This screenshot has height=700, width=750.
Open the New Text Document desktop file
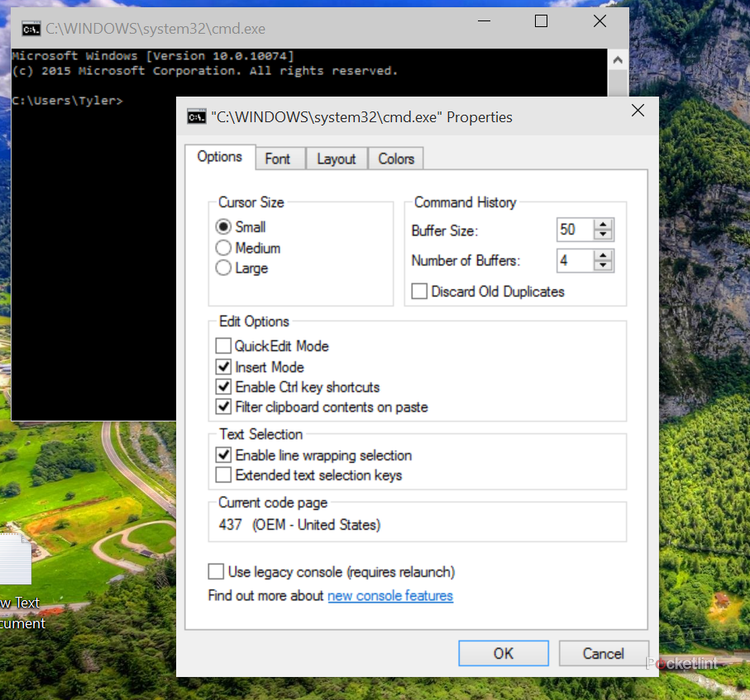[19, 581]
